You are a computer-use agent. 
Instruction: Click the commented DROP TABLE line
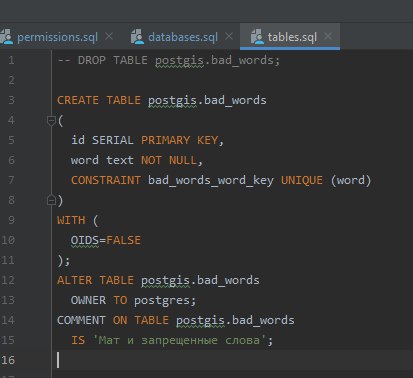(169, 61)
